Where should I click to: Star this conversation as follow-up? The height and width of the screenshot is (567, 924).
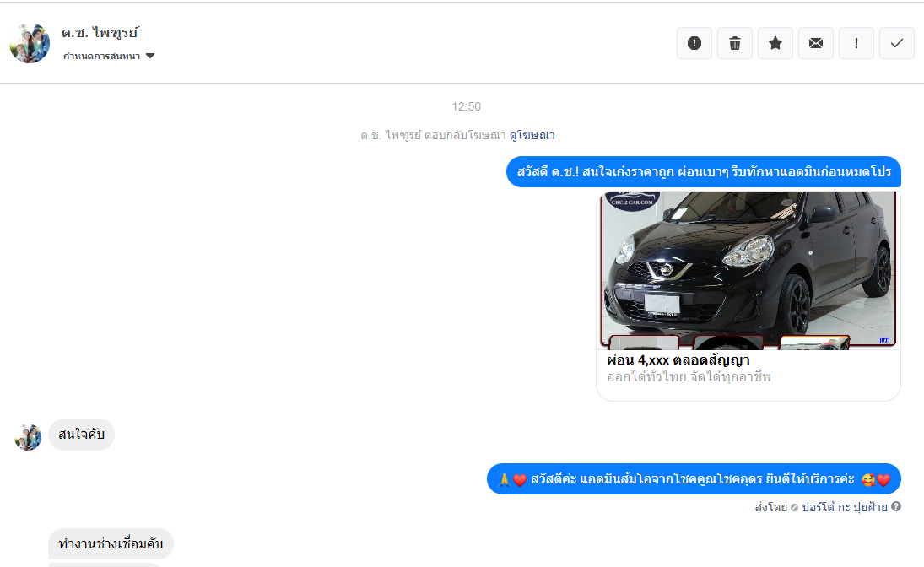775,43
